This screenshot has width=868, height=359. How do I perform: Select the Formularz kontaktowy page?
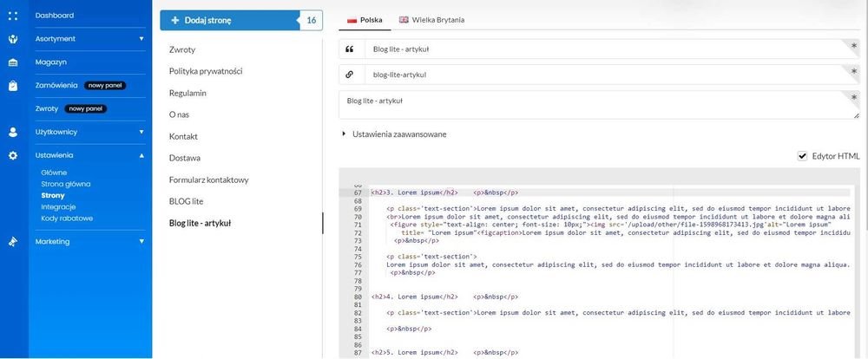coord(208,179)
